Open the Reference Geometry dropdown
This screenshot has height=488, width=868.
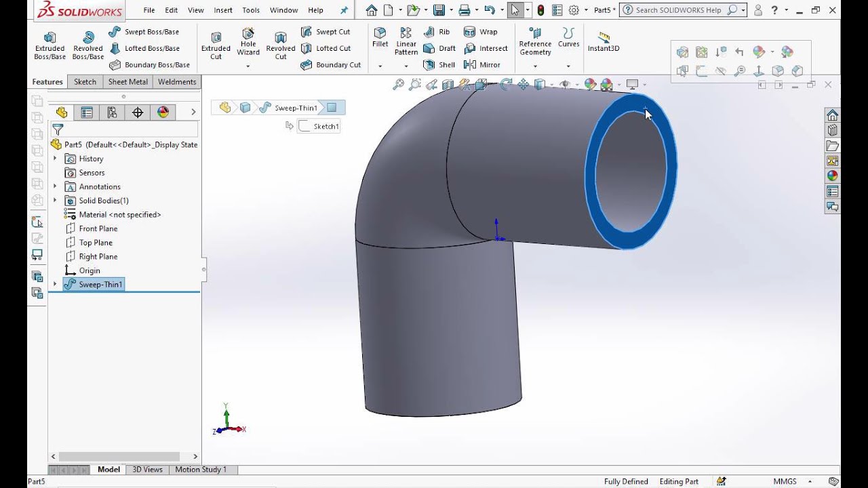[535, 66]
